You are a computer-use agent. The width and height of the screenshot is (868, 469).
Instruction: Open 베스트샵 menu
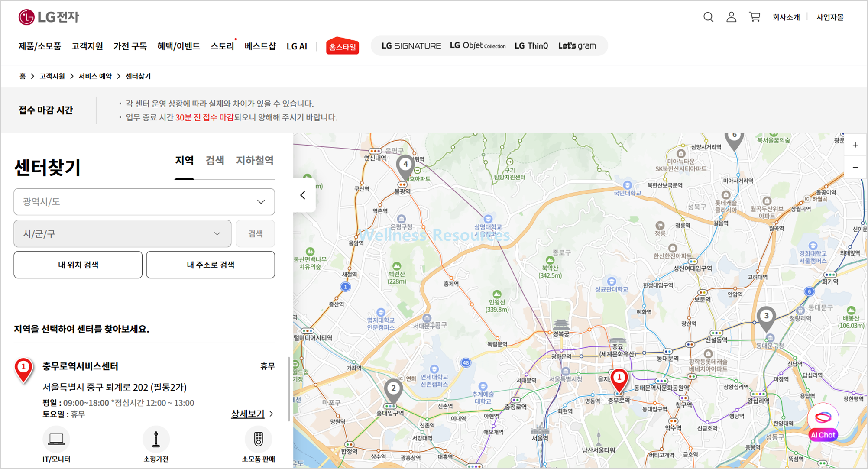point(260,46)
